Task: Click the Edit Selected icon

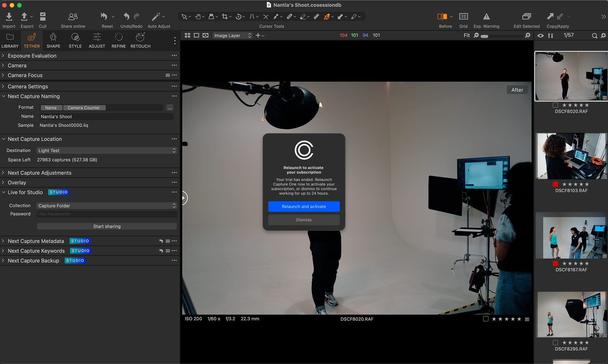Action: pos(526,17)
